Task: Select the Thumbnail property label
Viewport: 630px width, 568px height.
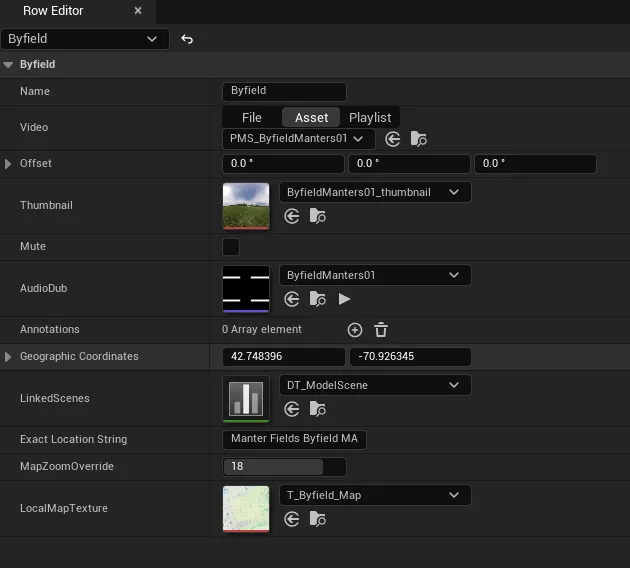Action: (46, 206)
